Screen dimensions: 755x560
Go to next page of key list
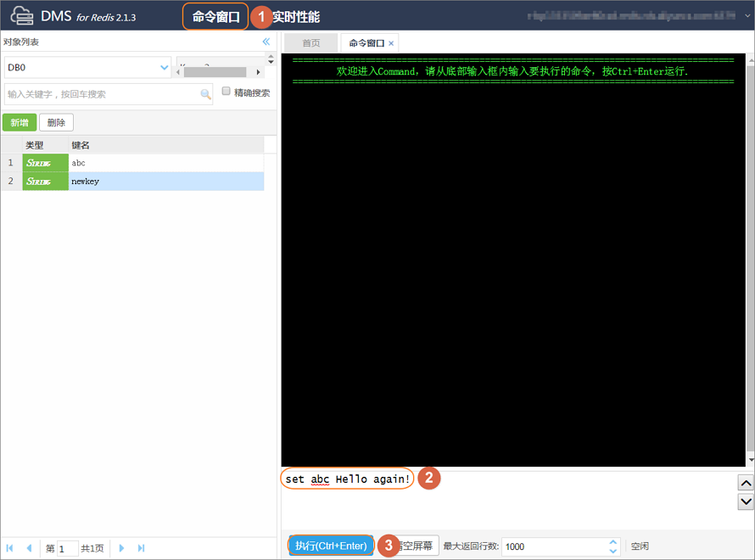pos(121,548)
